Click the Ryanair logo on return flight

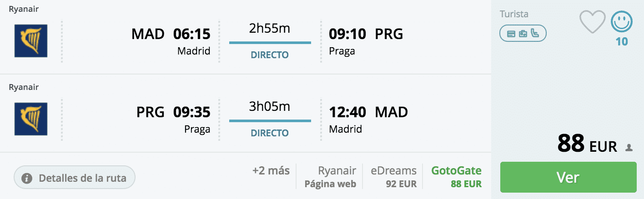[31, 119]
